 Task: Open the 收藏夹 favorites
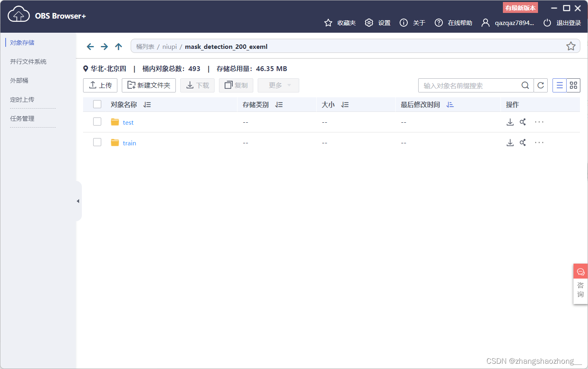coord(340,23)
